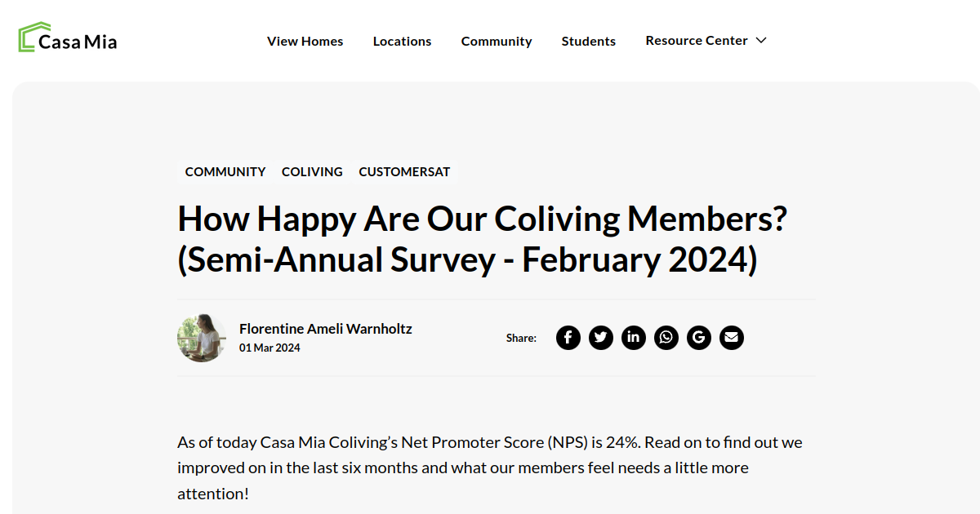Open the Students nav link
This screenshot has height=514, width=980.
click(x=589, y=41)
